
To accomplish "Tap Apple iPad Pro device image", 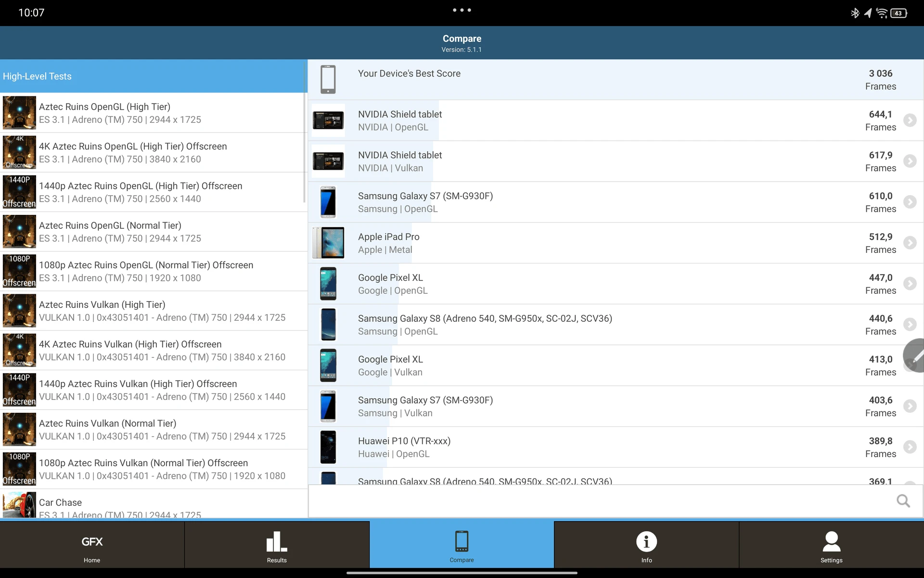I will click(328, 243).
